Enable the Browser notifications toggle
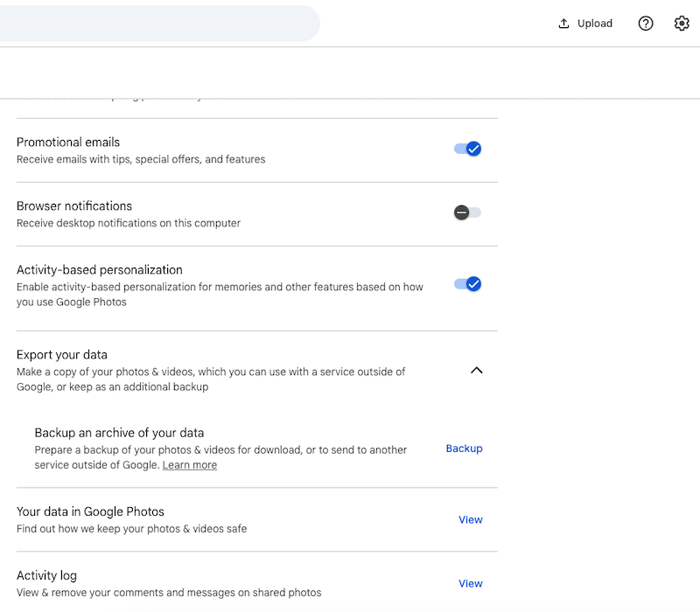Viewport: 700px width, 612px height. (x=467, y=212)
